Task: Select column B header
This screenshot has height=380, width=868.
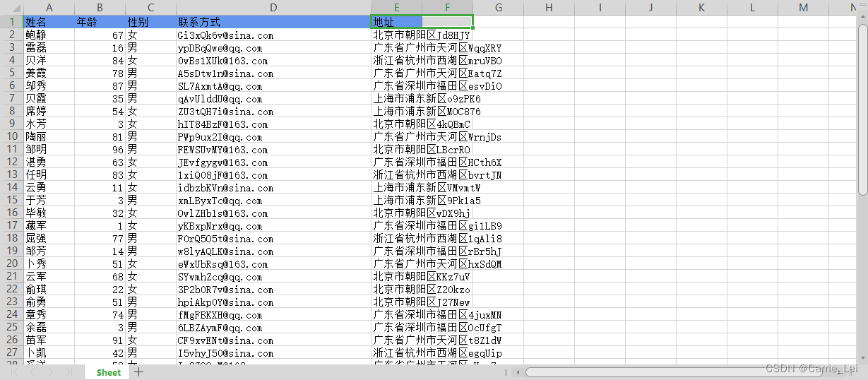Action: pos(100,7)
